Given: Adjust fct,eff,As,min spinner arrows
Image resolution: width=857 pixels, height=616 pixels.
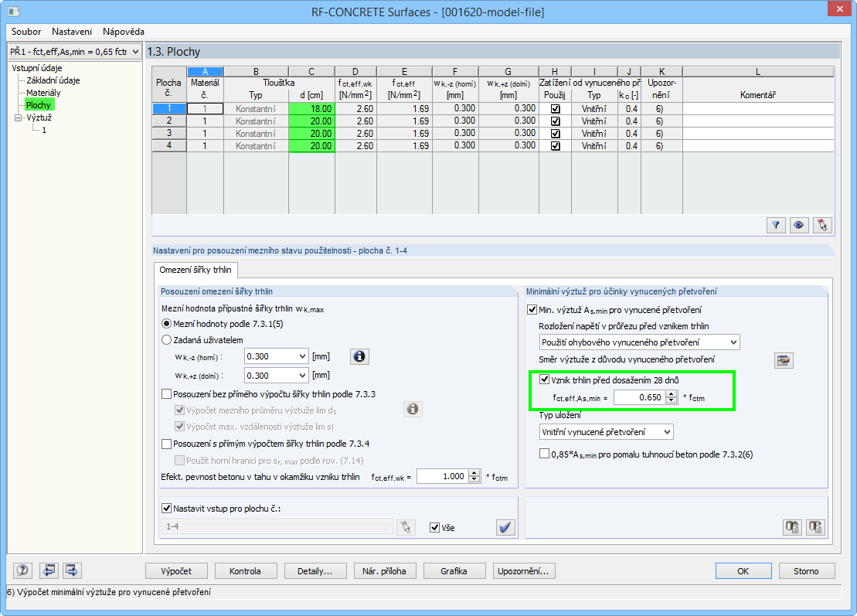Looking at the screenshot, I should 672,397.
